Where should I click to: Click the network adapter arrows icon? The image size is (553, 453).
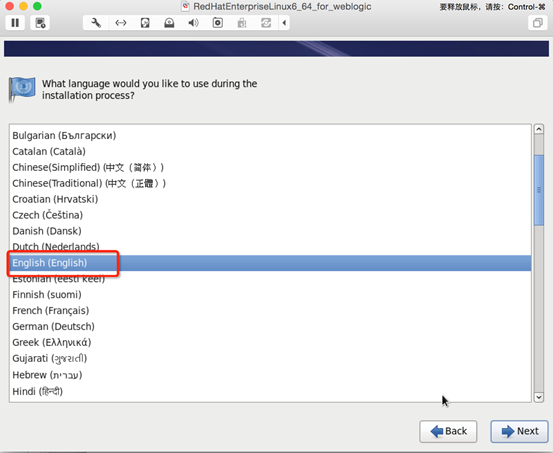click(x=121, y=23)
